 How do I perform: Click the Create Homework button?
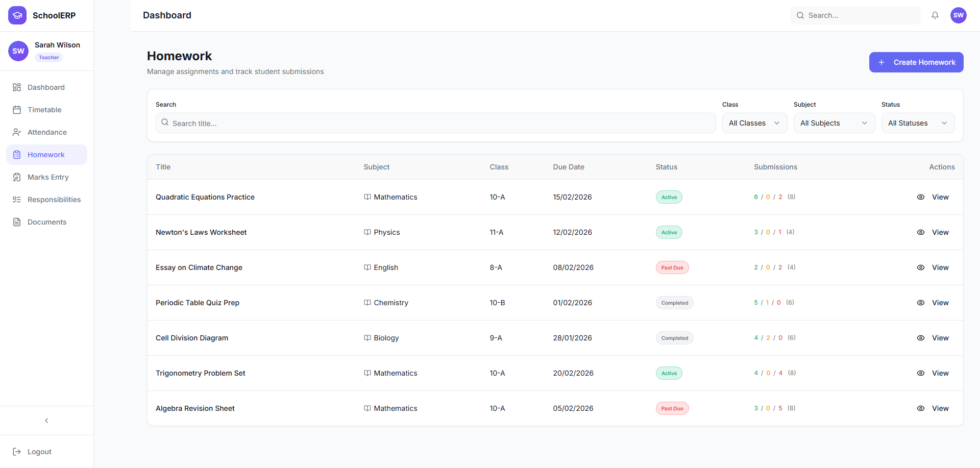coord(916,62)
